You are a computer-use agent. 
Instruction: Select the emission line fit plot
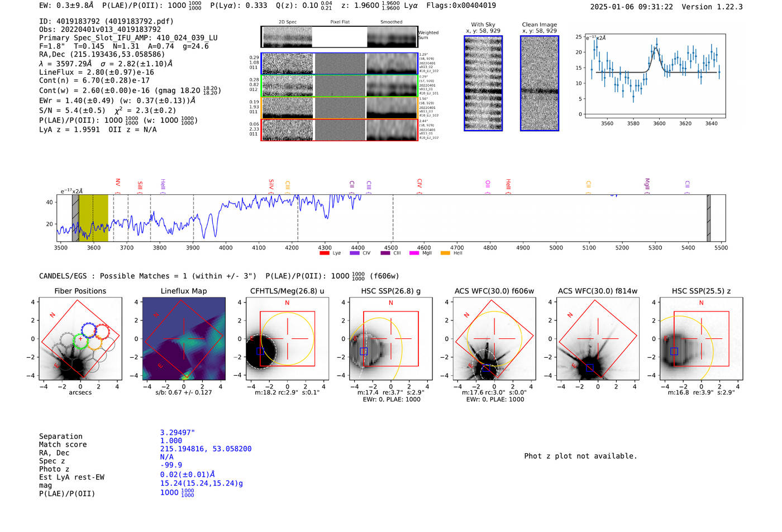point(654,75)
